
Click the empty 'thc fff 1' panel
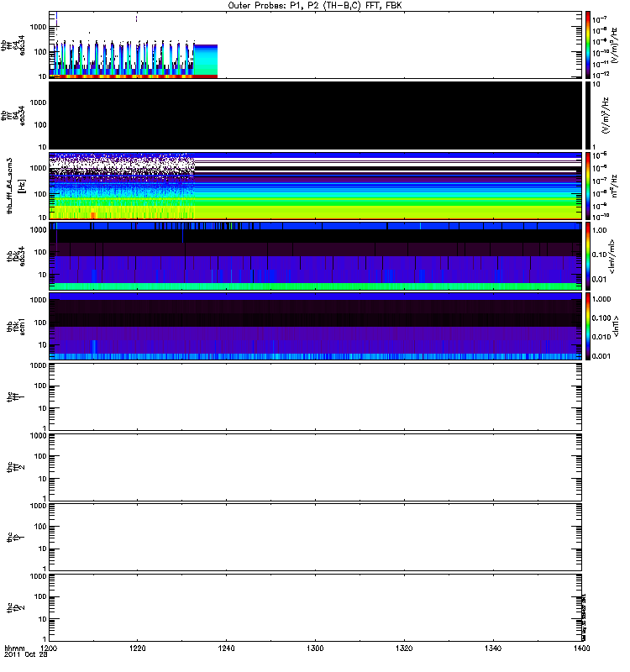tap(315, 397)
